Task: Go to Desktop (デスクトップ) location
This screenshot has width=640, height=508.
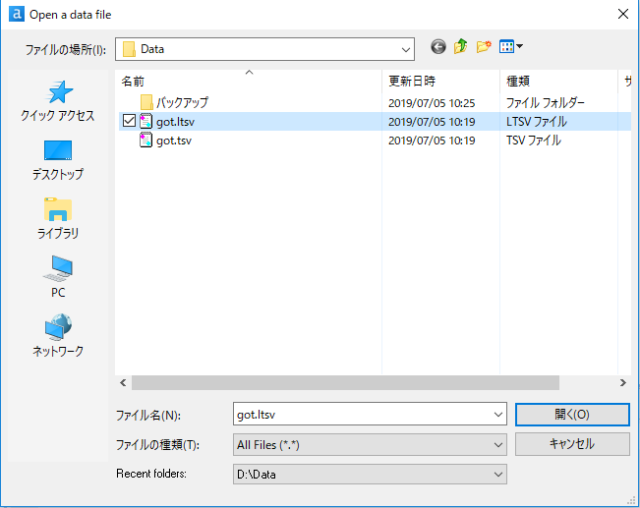Action: coord(58,160)
